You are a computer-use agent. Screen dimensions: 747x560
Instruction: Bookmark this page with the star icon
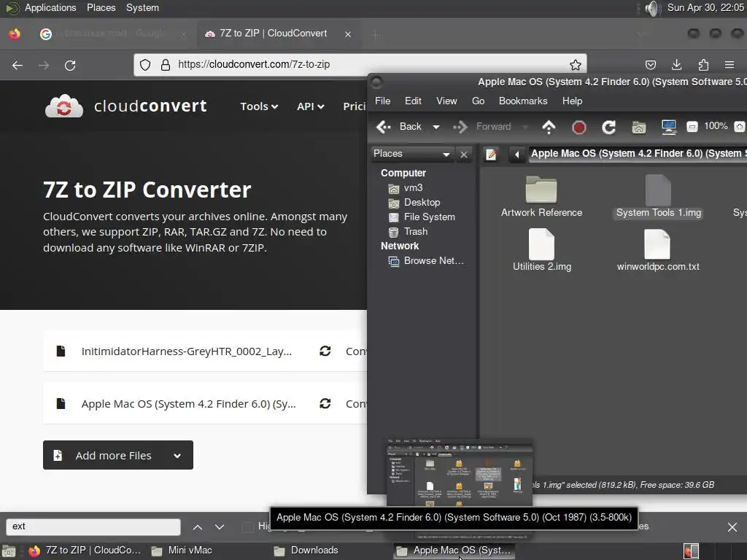point(576,65)
